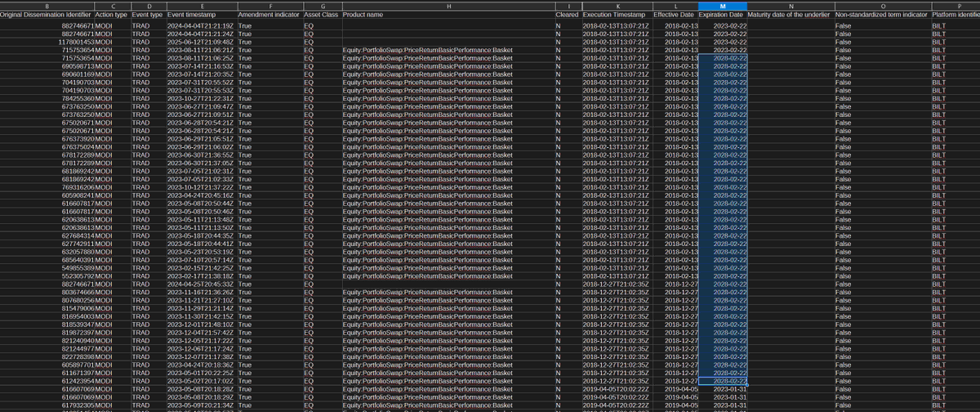Viewport: 980px width, 412px height.
Task: Select Effective Date cell in 803674666 row
Action: tap(675, 292)
